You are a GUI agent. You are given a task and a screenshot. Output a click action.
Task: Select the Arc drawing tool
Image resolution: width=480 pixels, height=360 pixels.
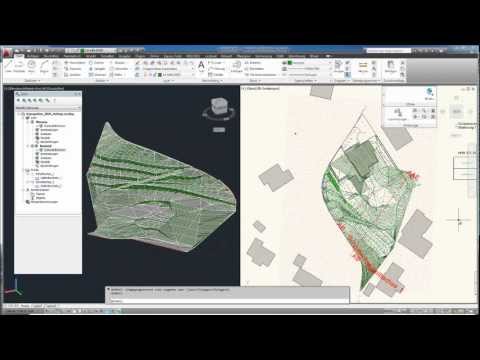(44, 66)
